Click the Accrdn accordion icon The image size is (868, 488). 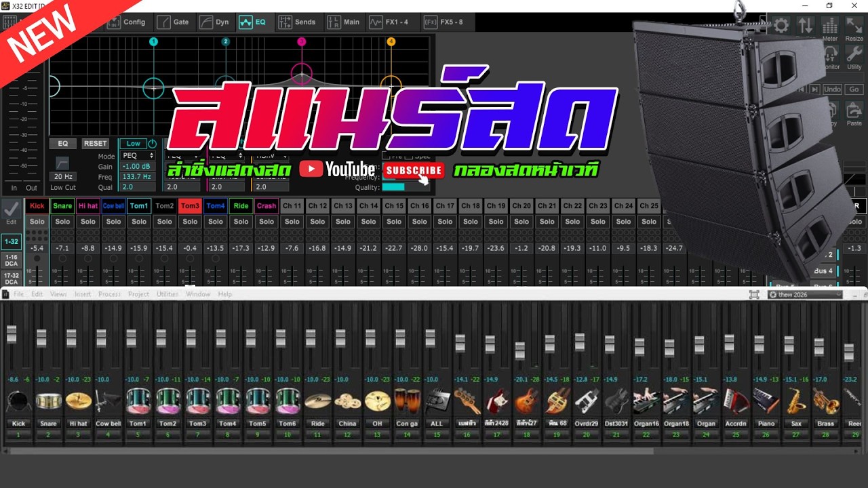pyautogui.click(x=736, y=401)
